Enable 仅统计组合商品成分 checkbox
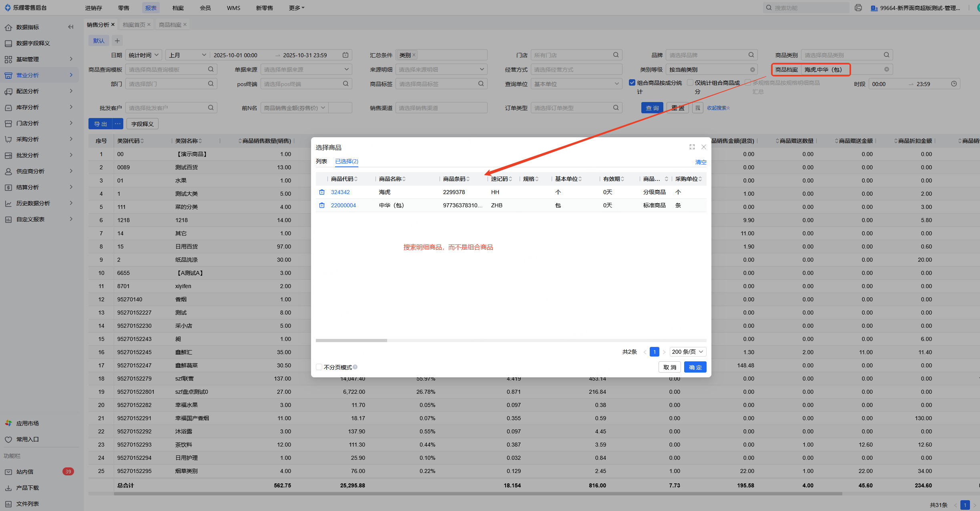 [x=690, y=82]
